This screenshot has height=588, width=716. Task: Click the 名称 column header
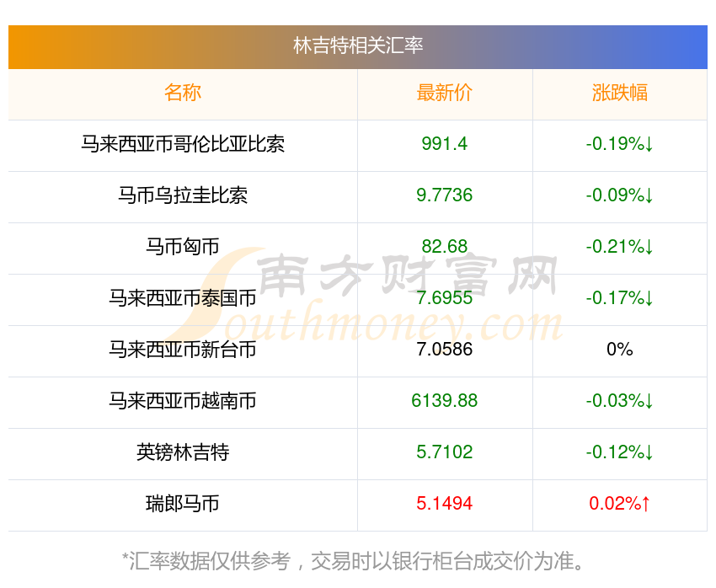click(x=183, y=93)
